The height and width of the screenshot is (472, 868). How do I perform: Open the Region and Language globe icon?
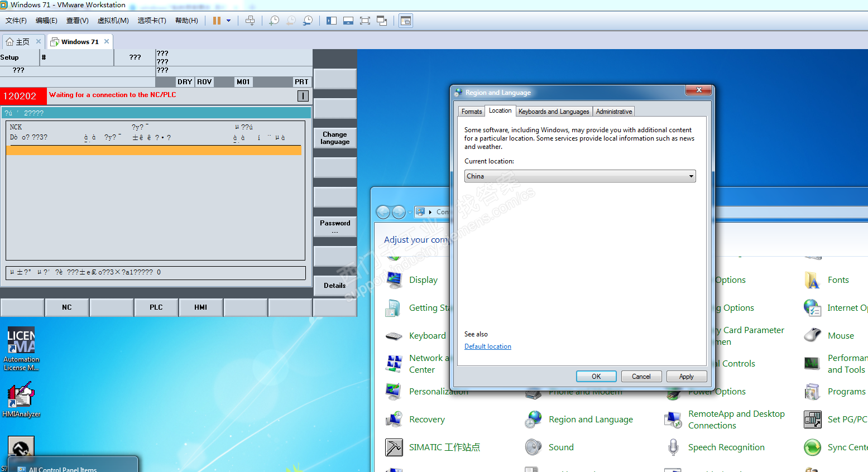click(x=534, y=420)
